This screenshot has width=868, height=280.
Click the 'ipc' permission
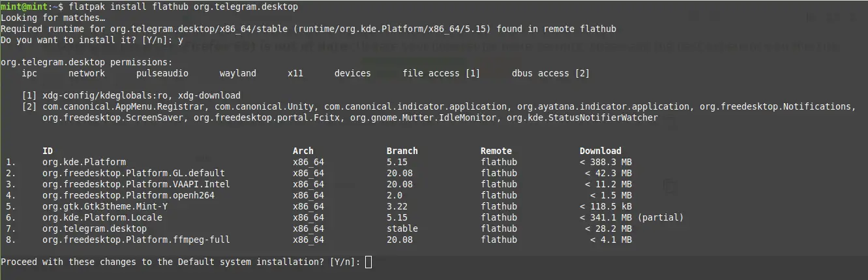click(x=29, y=73)
